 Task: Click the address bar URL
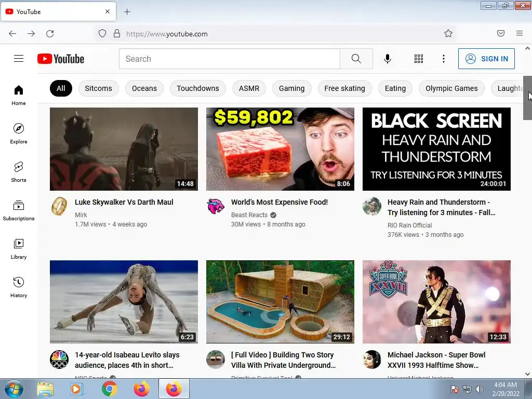pos(167,34)
